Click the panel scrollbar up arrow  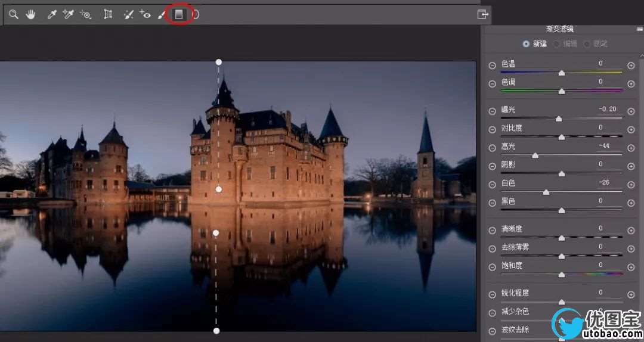click(642, 56)
